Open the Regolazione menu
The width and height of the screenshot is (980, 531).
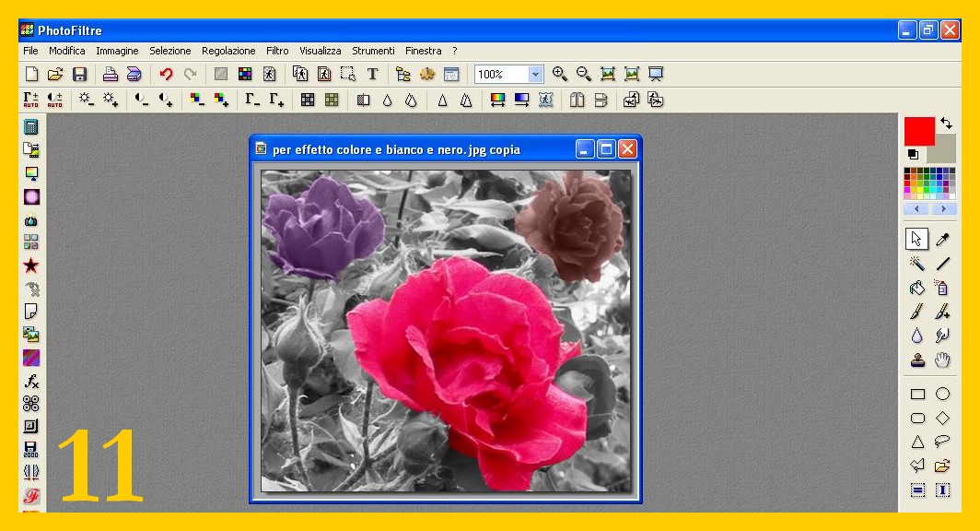[x=228, y=51]
